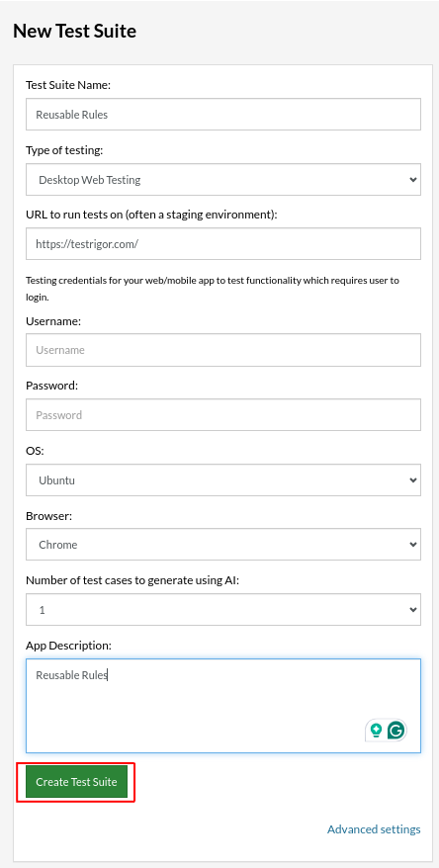Screen dimensions: 439x868
Task: Open the Type of testing dropdown
Action: click(x=223, y=179)
